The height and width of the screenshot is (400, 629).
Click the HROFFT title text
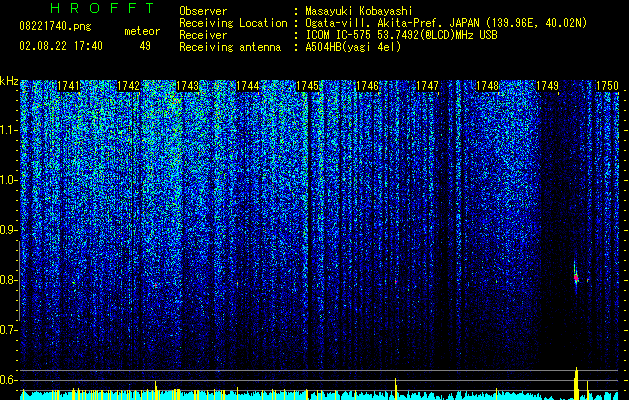tap(102, 8)
